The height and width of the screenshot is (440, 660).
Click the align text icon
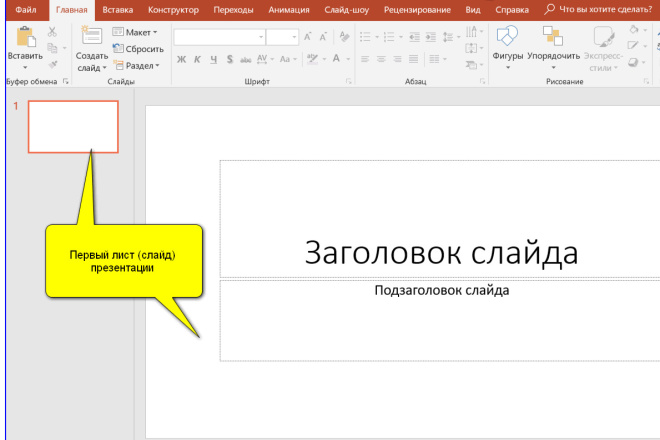[472, 48]
